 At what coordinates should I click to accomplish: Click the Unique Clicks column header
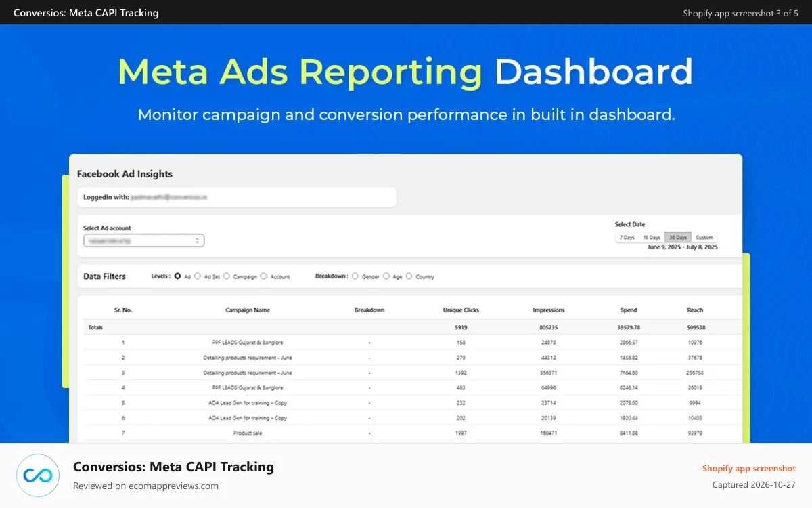461,310
